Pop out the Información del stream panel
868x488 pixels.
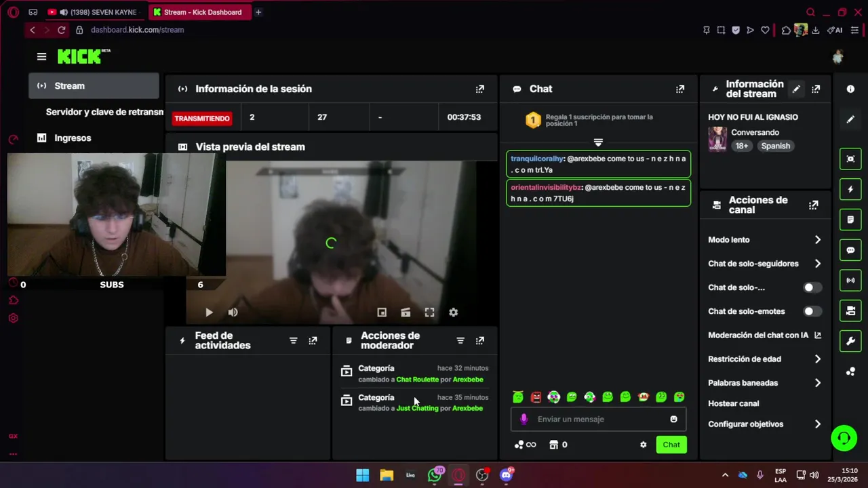pyautogui.click(x=816, y=89)
